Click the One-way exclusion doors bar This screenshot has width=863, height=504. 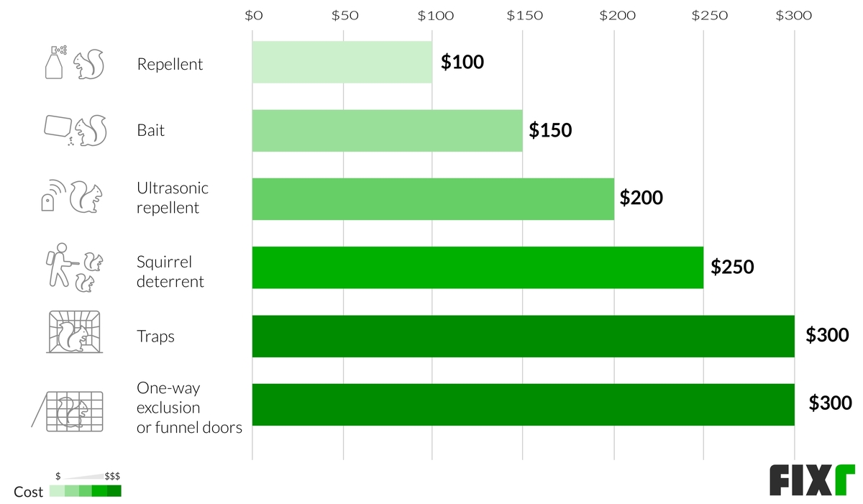coord(523,404)
